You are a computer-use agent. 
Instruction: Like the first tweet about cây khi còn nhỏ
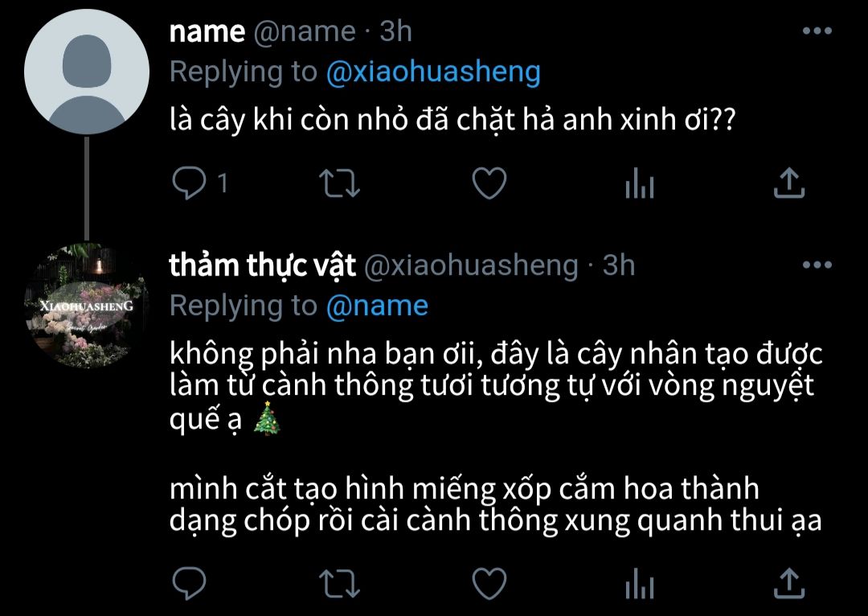[x=489, y=183]
